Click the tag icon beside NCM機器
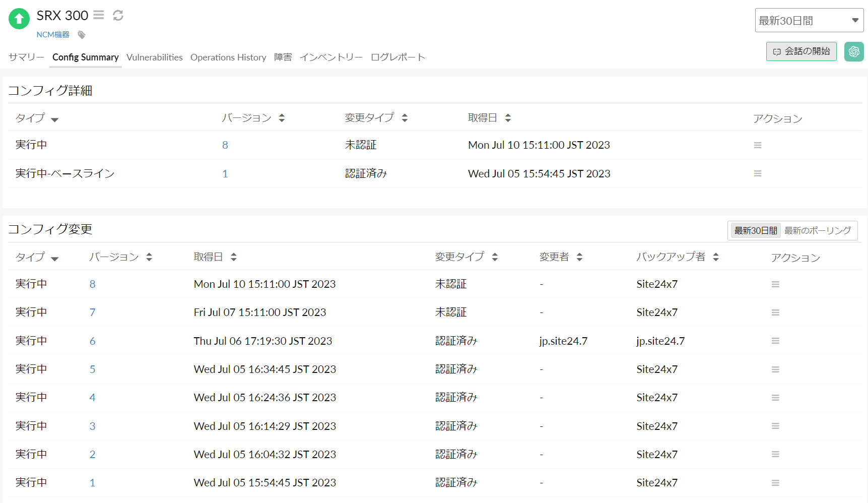This screenshot has height=503, width=868. [x=82, y=35]
